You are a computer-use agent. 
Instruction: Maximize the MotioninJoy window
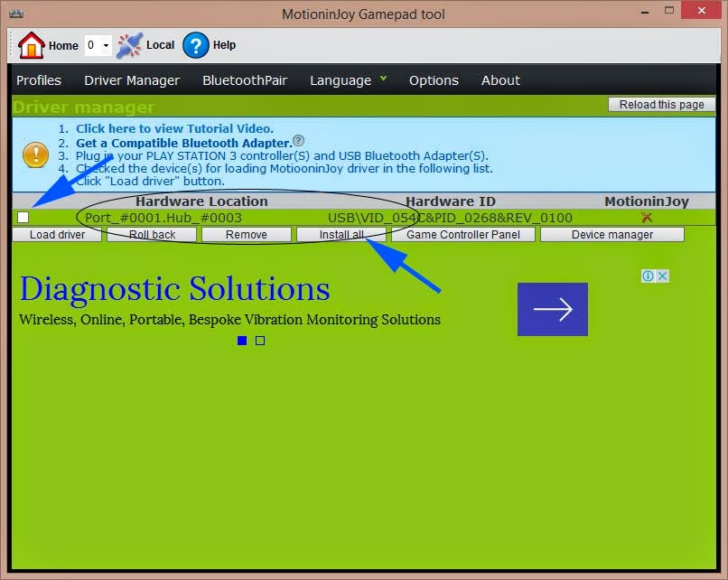pyautogui.click(x=668, y=10)
